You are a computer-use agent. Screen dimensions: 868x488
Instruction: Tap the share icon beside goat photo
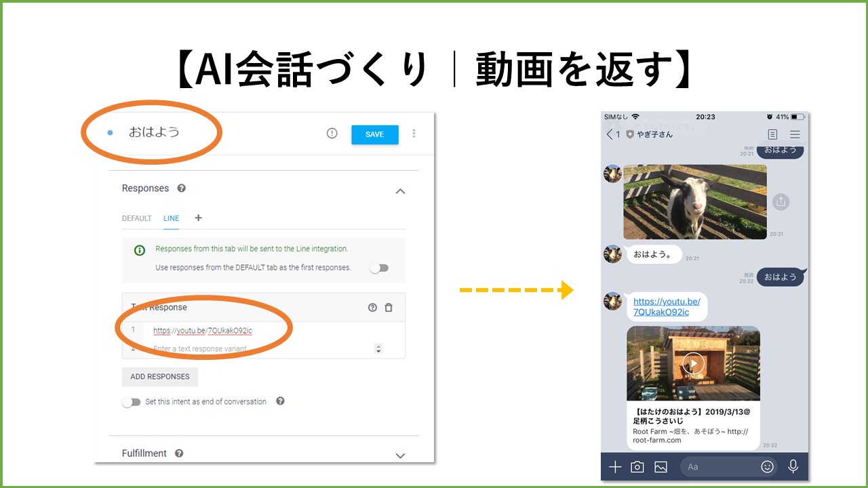(x=781, y=201)
